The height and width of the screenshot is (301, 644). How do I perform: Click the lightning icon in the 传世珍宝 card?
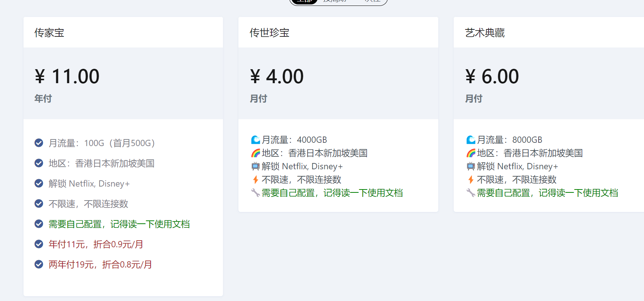255,180
